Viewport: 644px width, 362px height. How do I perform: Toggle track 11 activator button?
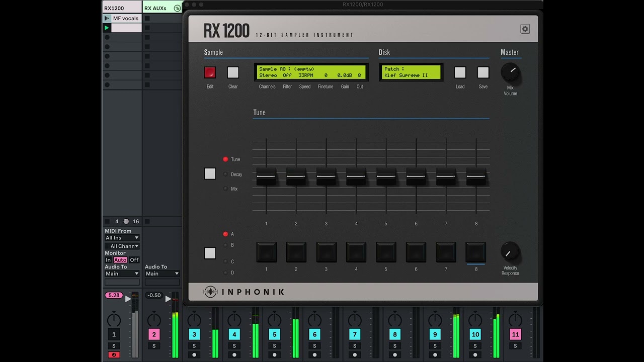(x=515, y=334)
